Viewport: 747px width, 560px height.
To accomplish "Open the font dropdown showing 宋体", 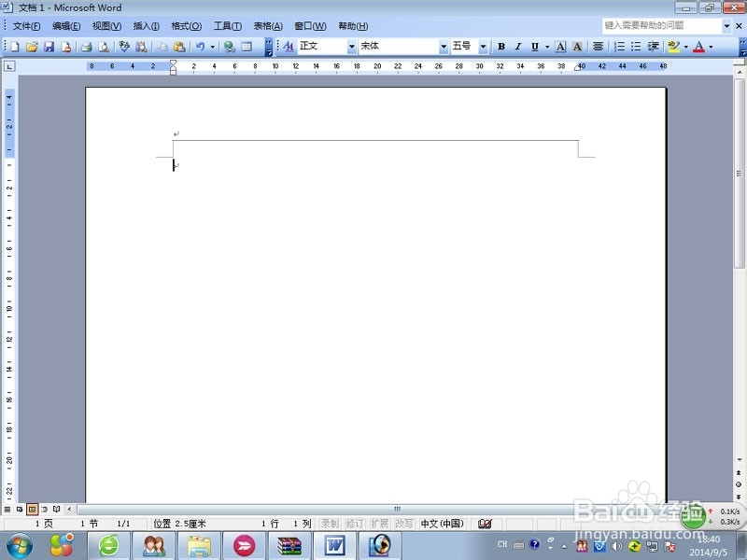I will pyautogui.click(x=444, y=47).
